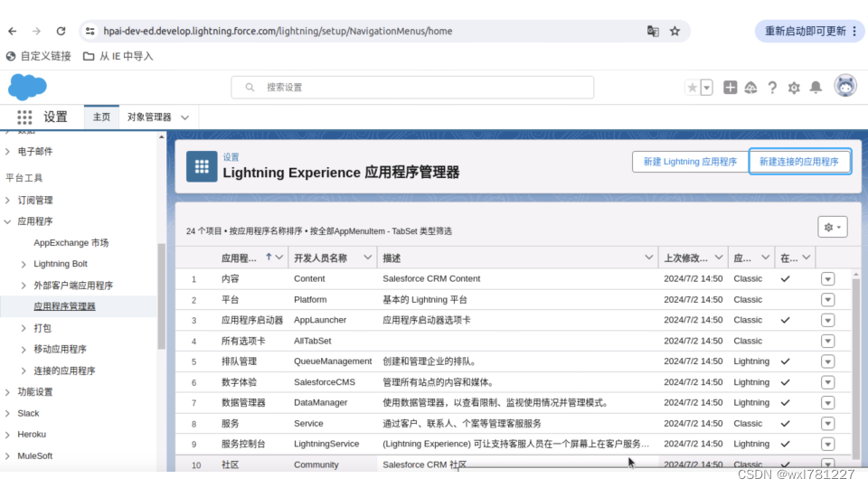Viewport: 868px width, 488px height.
Task: Open row actions for 平台
Action: [827, 299]
